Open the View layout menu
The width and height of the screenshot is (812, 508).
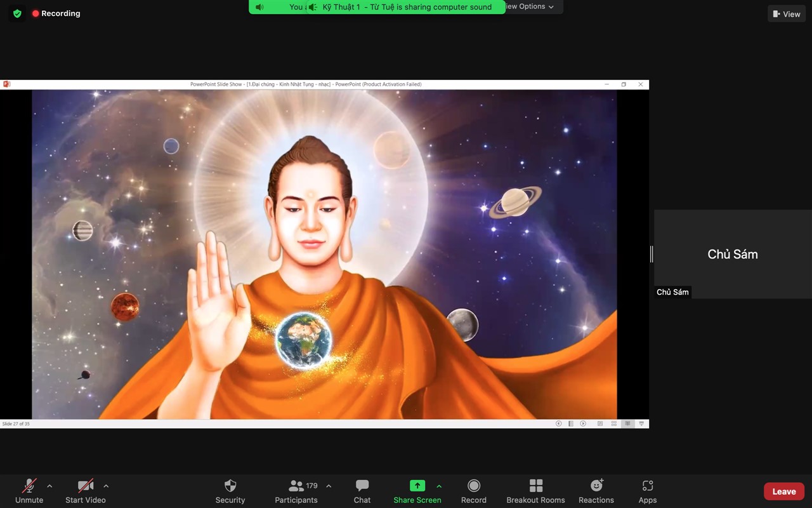coord(787,14)
